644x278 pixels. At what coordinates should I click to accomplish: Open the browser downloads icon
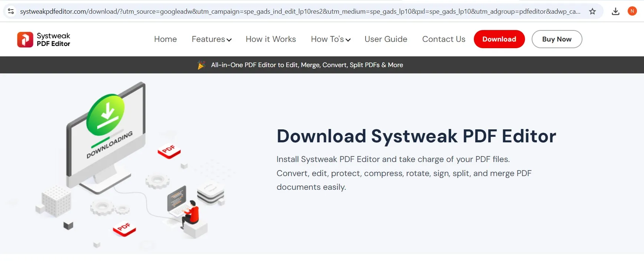(615, 11)
